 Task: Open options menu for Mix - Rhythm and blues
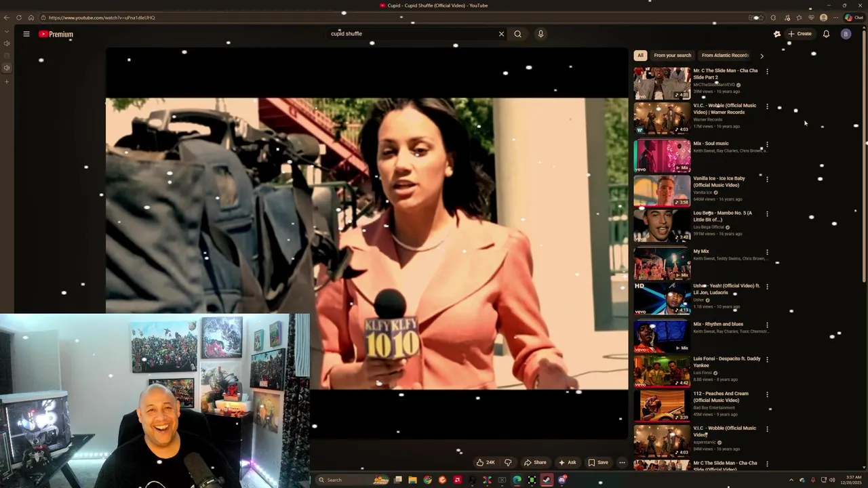point(767,325)
